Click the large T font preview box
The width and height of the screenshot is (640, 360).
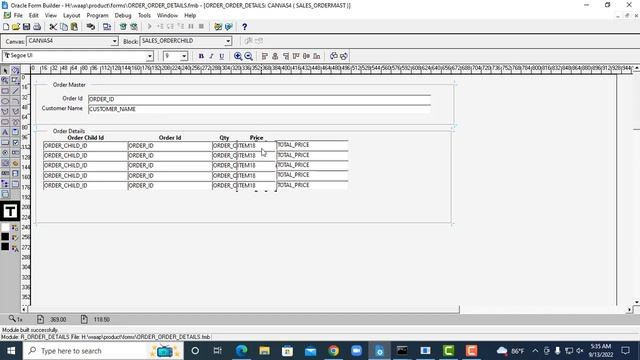(10, 211)
